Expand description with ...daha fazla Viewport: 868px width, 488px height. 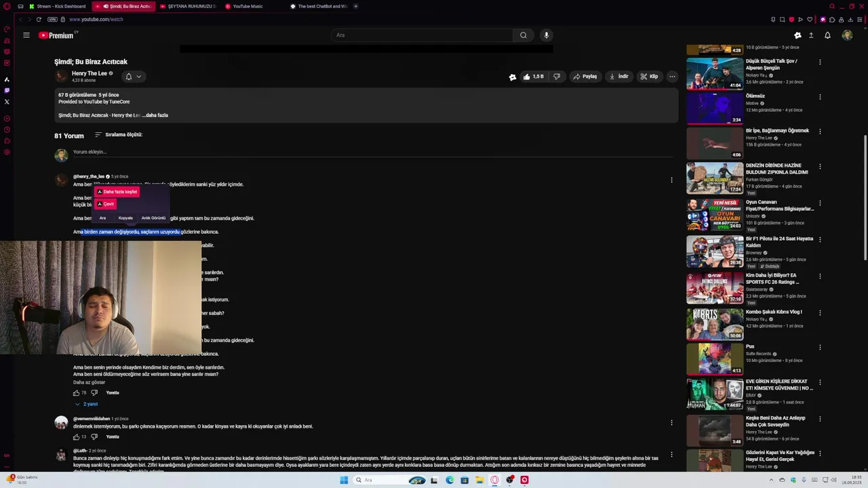coord(155,115)
